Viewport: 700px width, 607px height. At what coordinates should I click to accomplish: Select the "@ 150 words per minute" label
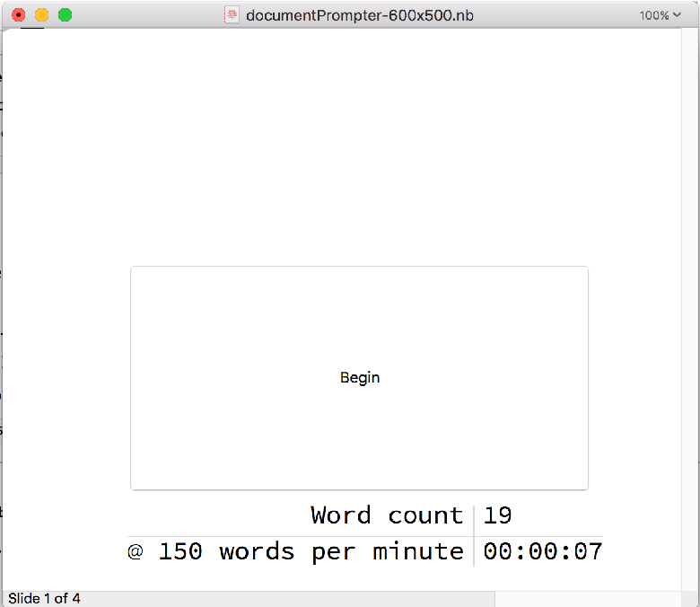295,551
